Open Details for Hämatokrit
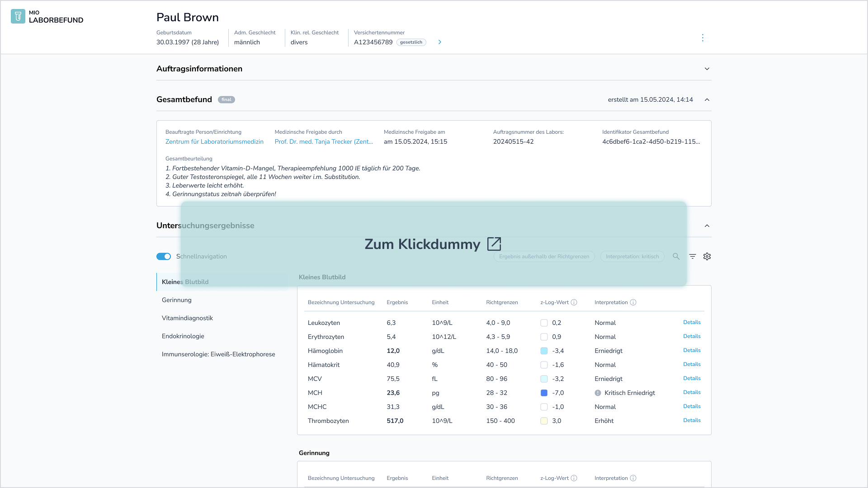 click(692, 364)
